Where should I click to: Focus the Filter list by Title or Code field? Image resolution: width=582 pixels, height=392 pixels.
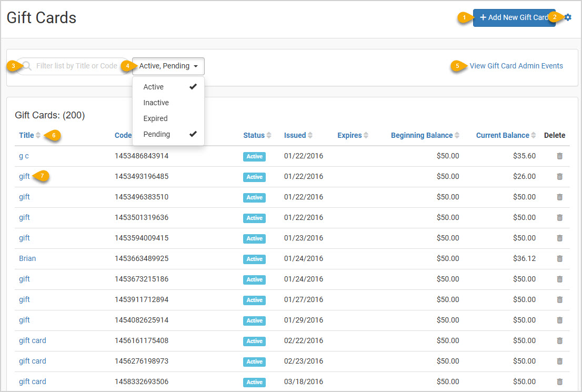point(73,66)
